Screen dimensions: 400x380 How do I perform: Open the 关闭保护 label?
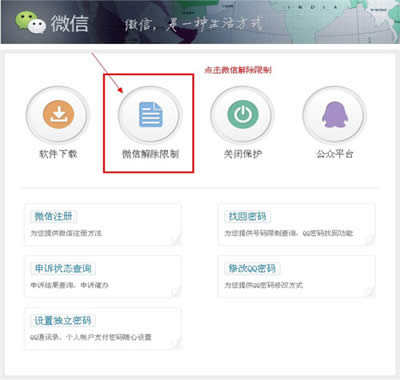click(243, 154)
